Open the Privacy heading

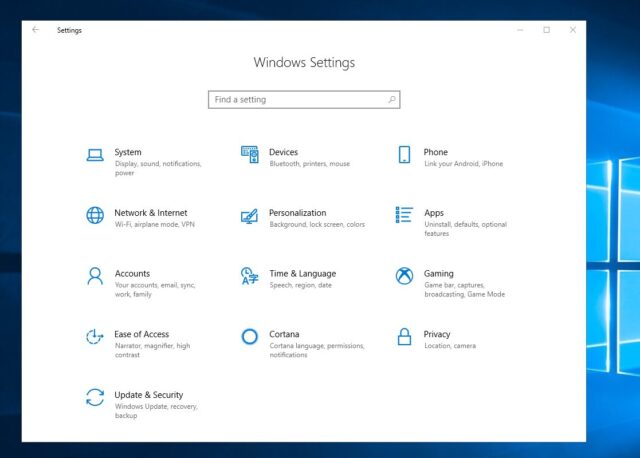point(437,334)
